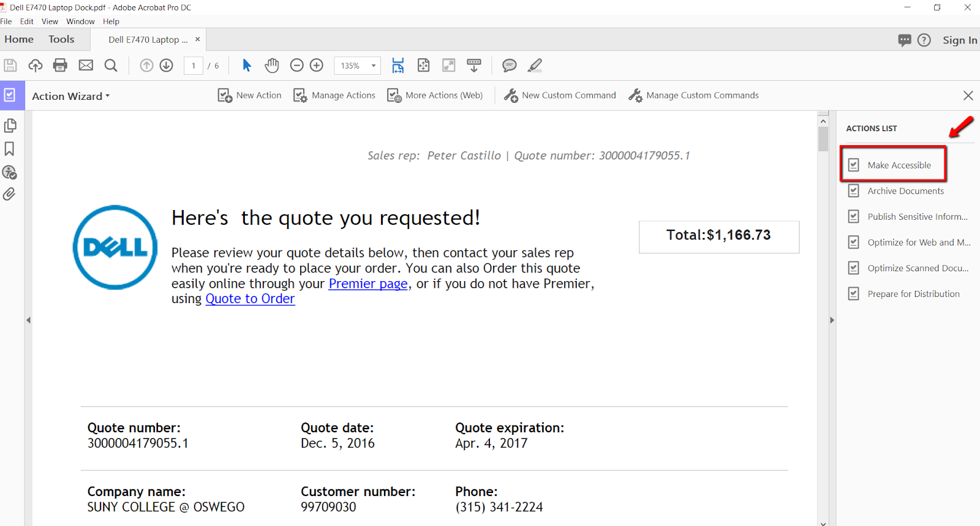Print the document using printer icon
The height and width of the screenshot is (526, 980).
click(60, 66)
